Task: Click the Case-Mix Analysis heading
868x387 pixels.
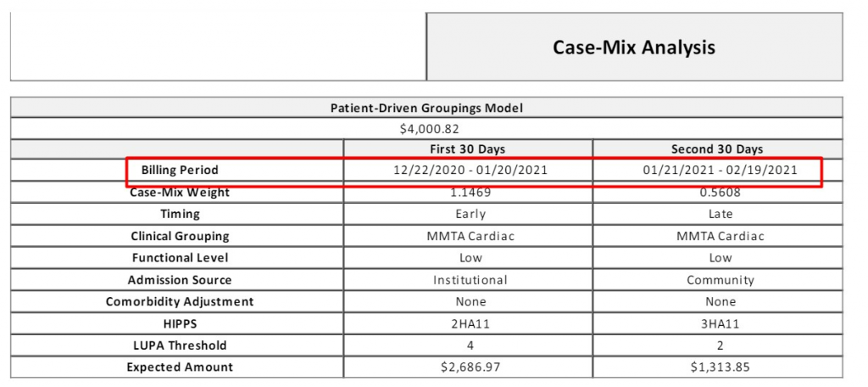Action: point(634,48)
